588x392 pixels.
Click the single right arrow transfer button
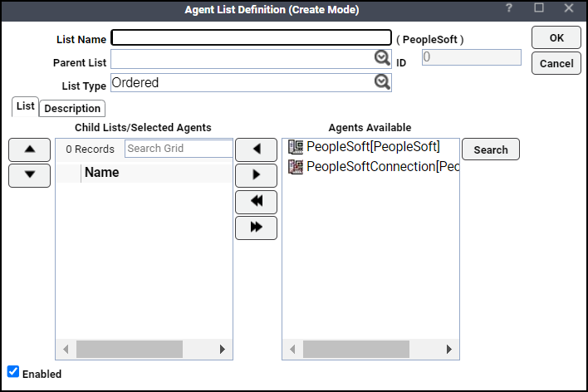click(x=256, y=175)
